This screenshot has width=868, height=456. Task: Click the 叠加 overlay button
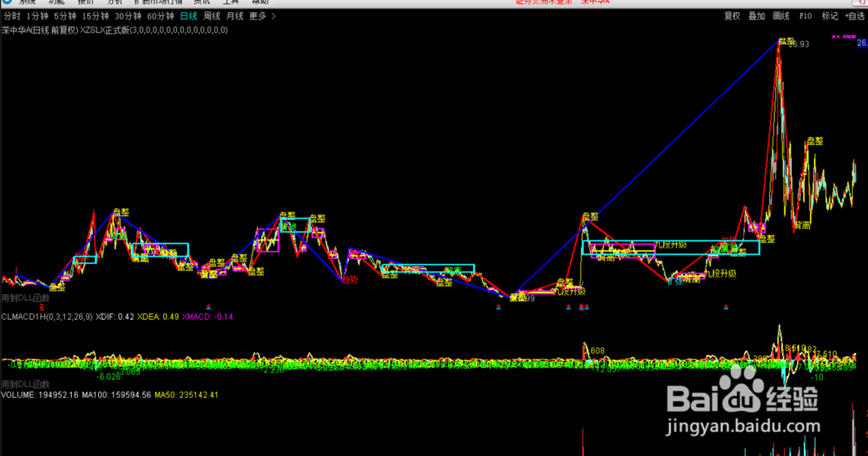click(x=757, y=16)
